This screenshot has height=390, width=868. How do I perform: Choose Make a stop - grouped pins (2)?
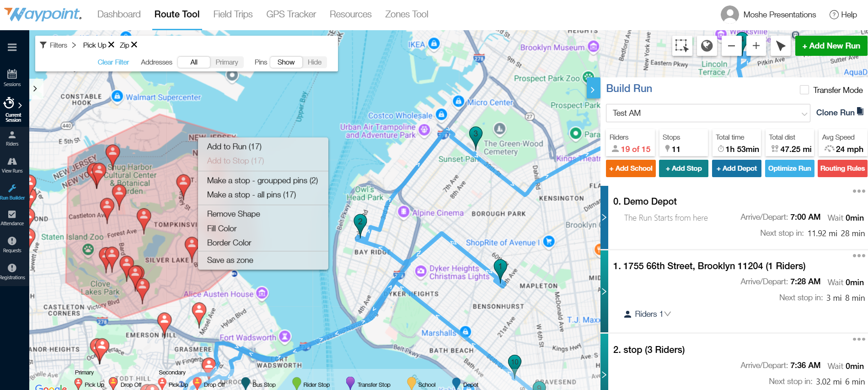[263, 180]
